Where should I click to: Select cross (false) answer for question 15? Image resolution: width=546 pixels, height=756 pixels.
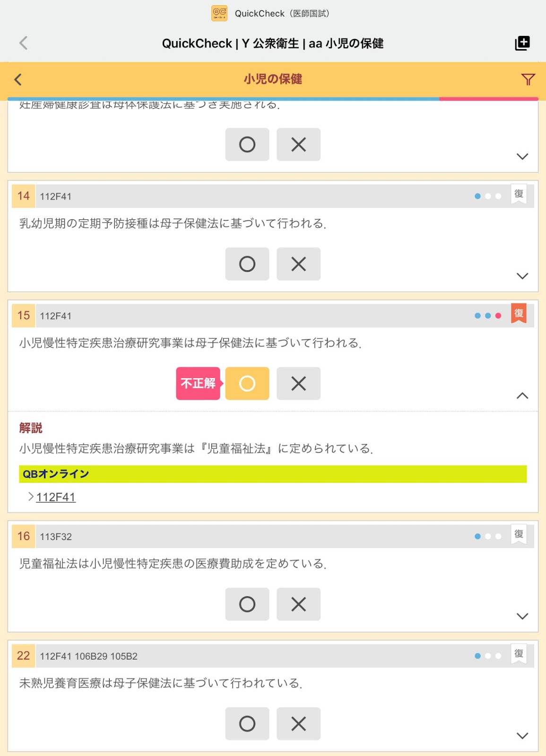click(x=299, y=383)
